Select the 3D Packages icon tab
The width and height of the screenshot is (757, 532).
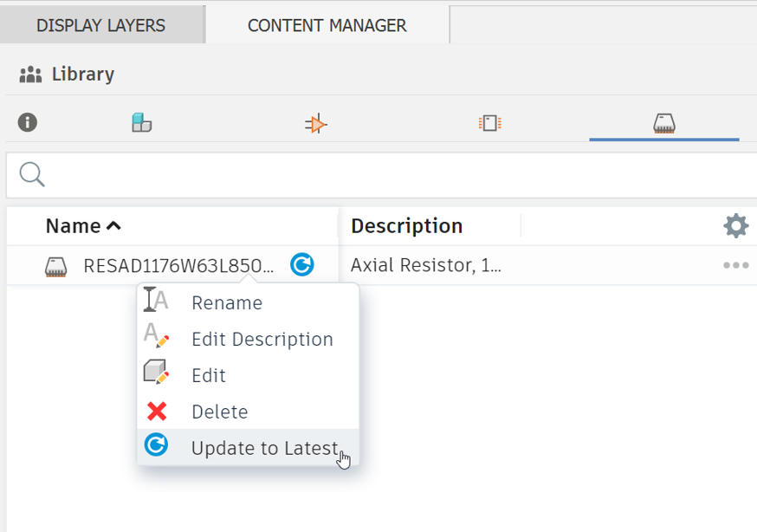[x=664, y=123]
